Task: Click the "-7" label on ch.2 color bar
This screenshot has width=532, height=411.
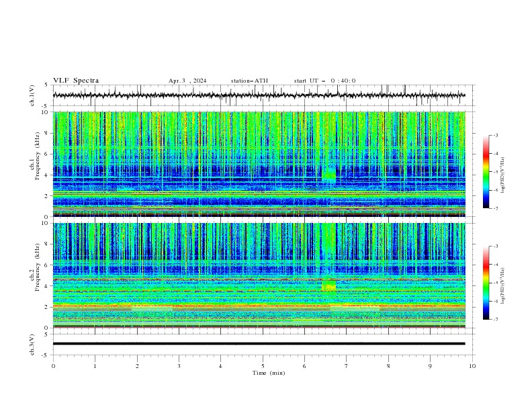Action: coord(496,320)
